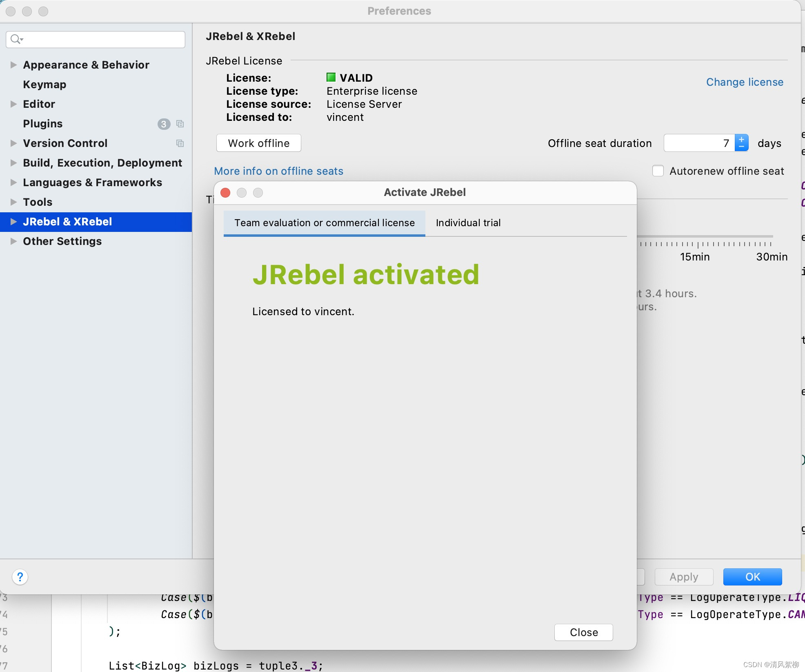Viewport: 805px width, 672px height.
Task: Open More info on offline seats
Action: [x=278, y=171]
